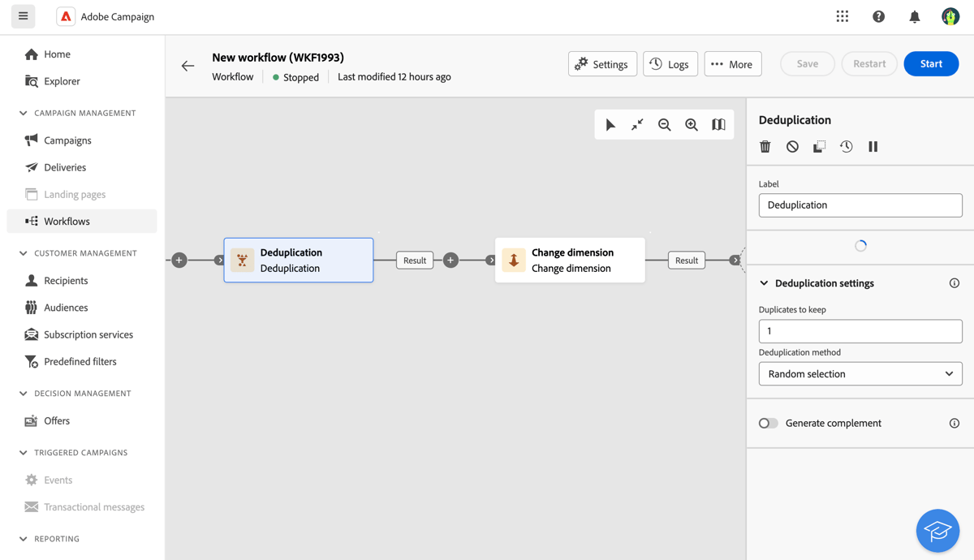
Task: Open activity logs via the clock icon
Action: click(846, 146)
